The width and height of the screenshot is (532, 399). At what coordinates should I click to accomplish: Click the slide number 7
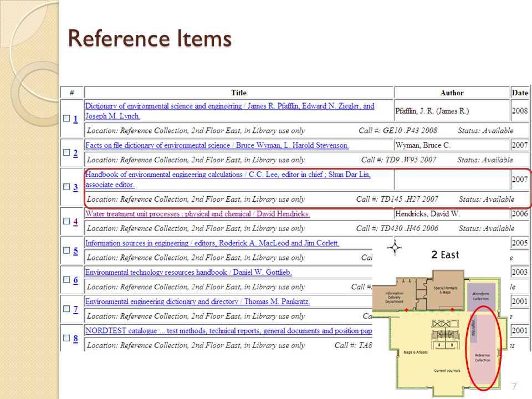tap(514, 387)
